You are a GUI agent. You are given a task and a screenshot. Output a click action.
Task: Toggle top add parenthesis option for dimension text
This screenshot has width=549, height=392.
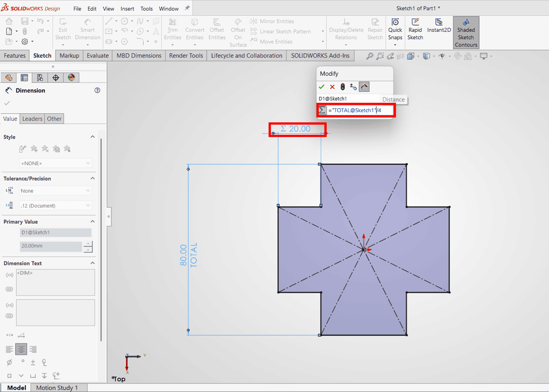coord(9,275)
